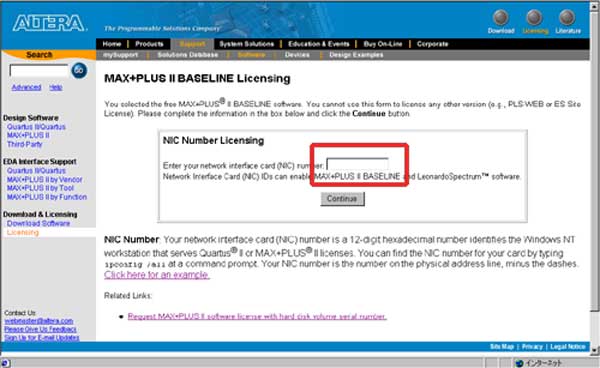This screenshot has width=600, height=368.
Task: Open hard disk volume serial number request link
Action: click(257, 316)
